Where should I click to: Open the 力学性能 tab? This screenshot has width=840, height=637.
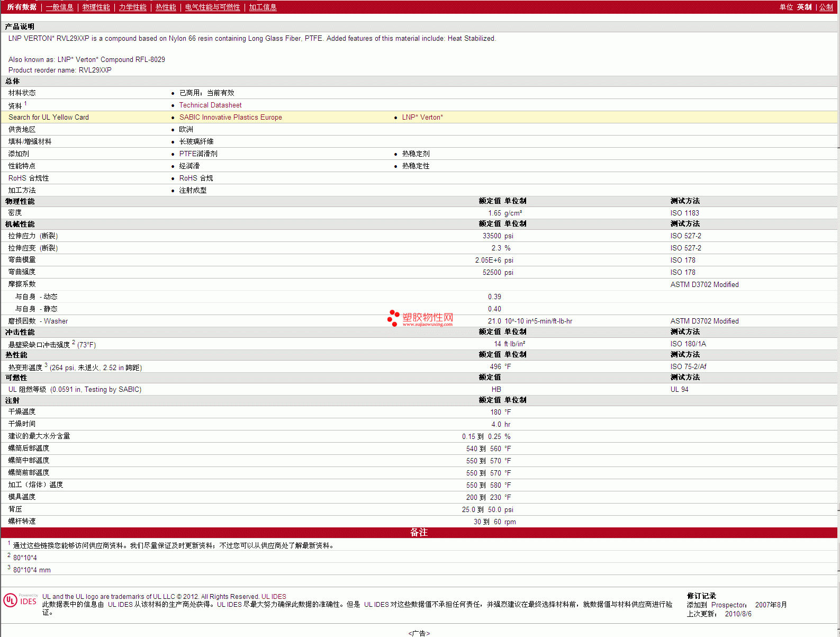(x=132, y=7)
